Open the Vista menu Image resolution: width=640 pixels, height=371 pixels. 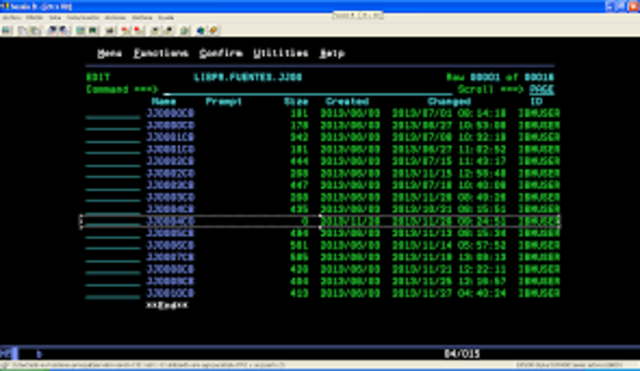[55, 18]
